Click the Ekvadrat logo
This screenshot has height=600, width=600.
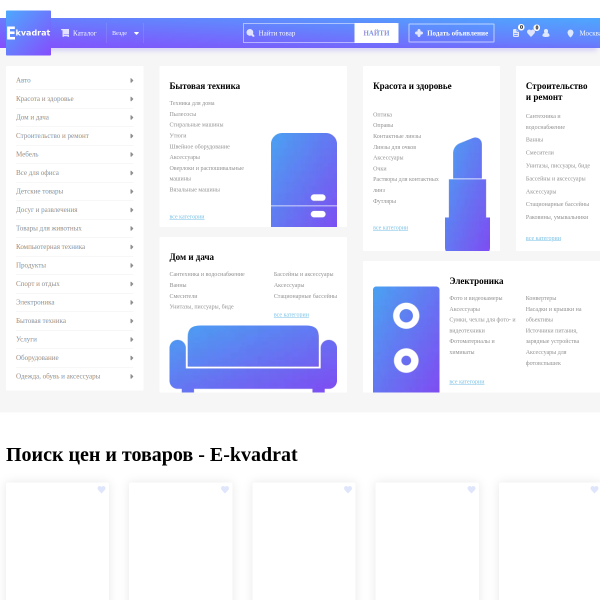click(x=29, y=33)
